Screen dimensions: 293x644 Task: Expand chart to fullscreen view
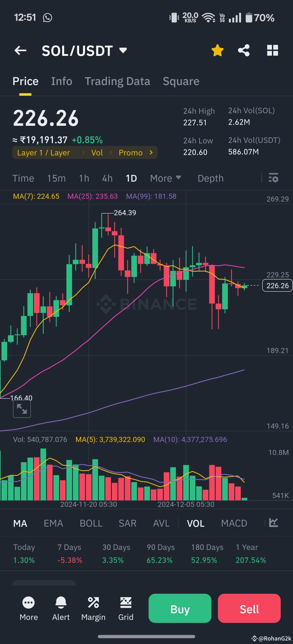click(x=22, y=409)
